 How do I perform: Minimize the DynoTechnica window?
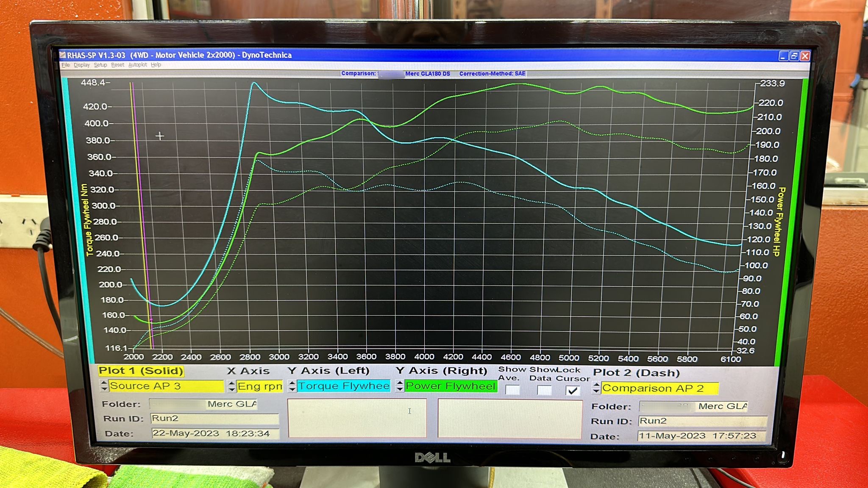(783, 56)
